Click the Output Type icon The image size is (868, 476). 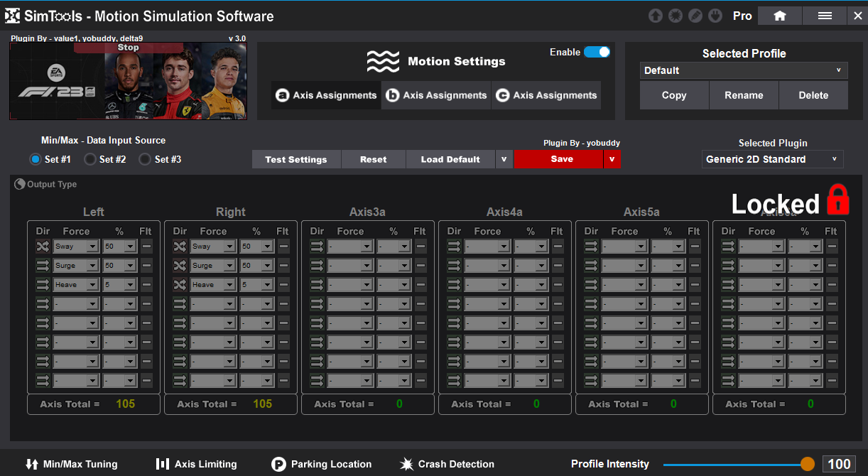pyautogui.click(x=20, y=184)
